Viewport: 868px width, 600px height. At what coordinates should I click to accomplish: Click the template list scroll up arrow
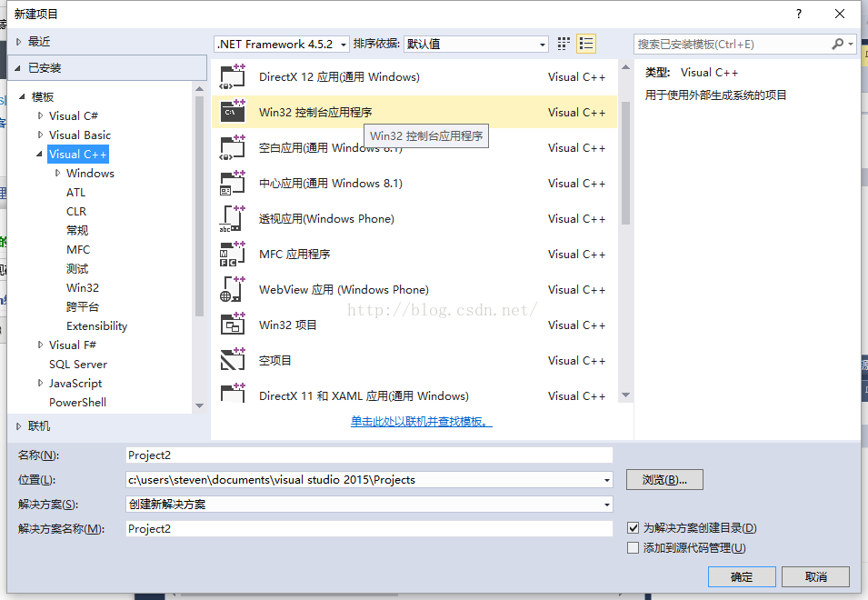pyautogui.click(x=625, y=67)
